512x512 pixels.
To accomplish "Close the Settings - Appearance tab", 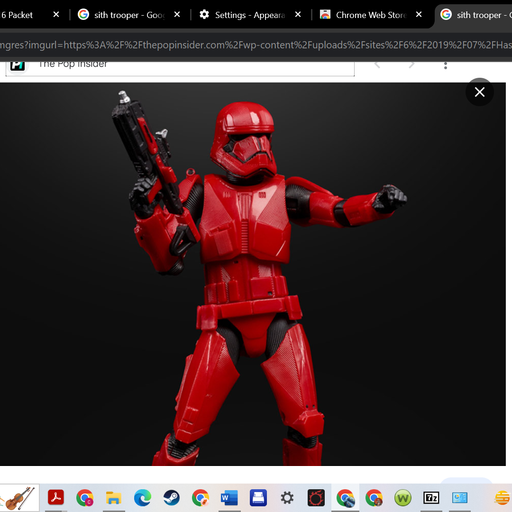I will (298, 15).
